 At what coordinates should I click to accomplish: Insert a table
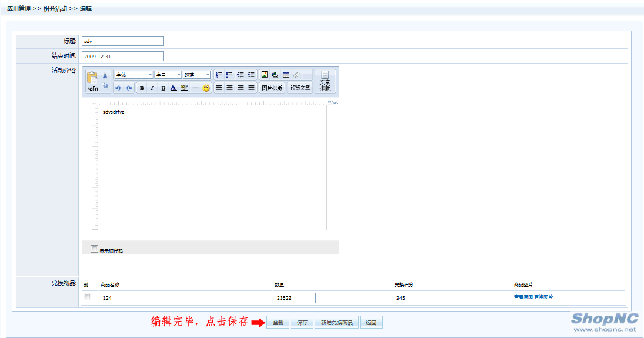coord(286,75)
